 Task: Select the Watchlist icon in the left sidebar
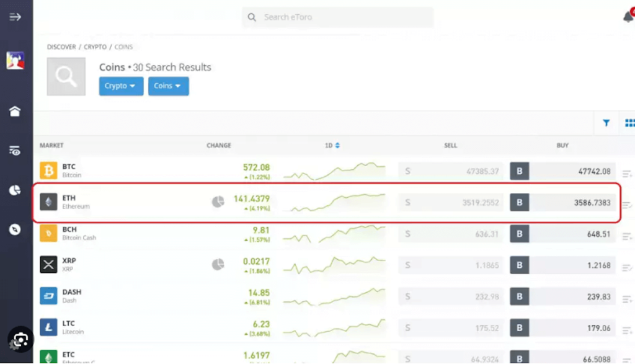point(16,151)
